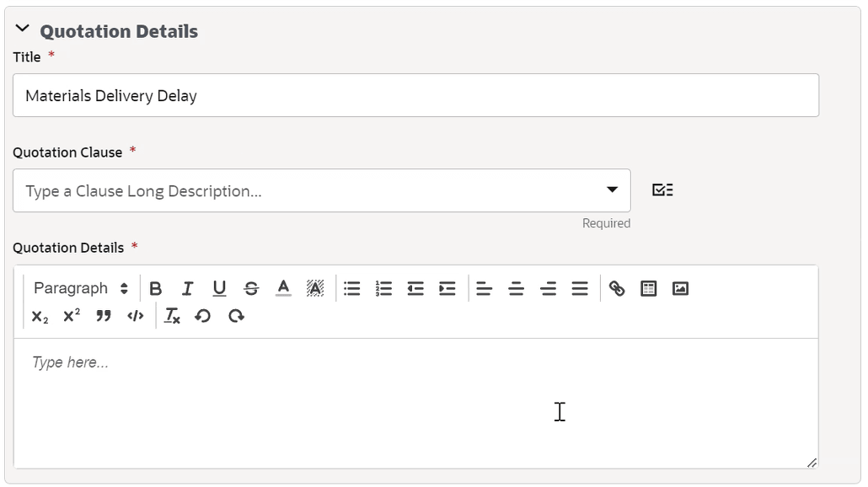Toggle strikethrough formatting
Image resolution: width=868 pixels, height=487 pixels.
pos(251,288)
